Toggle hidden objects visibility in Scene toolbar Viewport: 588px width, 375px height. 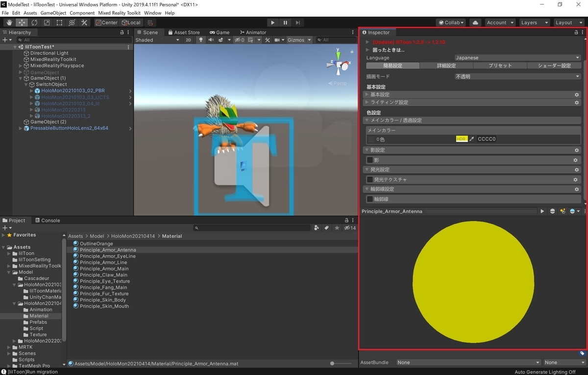click(x=240, y=40)
